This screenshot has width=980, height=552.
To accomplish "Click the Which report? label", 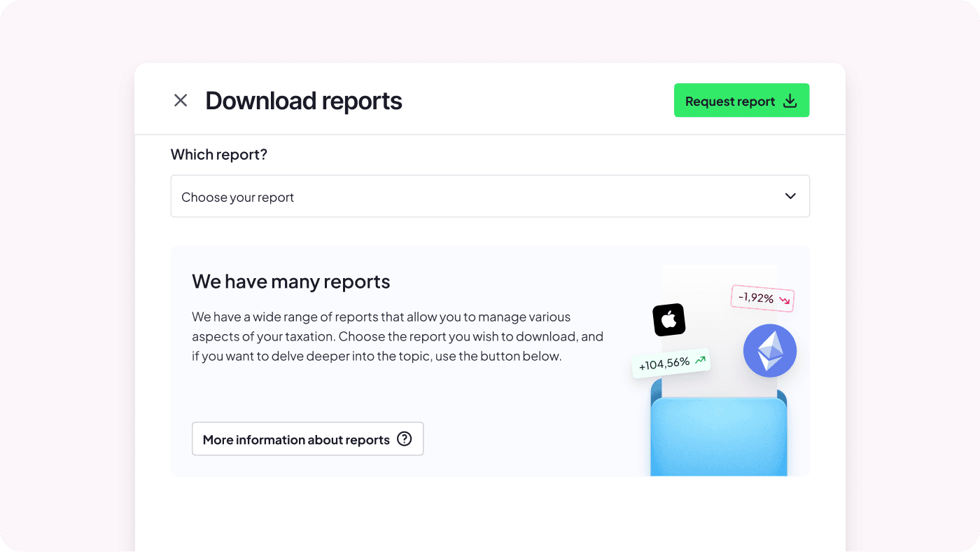I will tap(218, 154).
